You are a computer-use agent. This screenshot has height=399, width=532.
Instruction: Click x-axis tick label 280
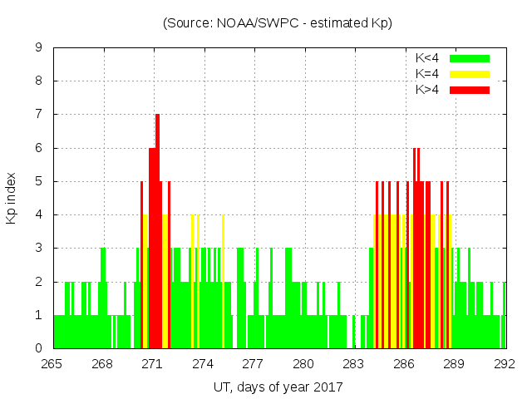click(x=303, y=364)
